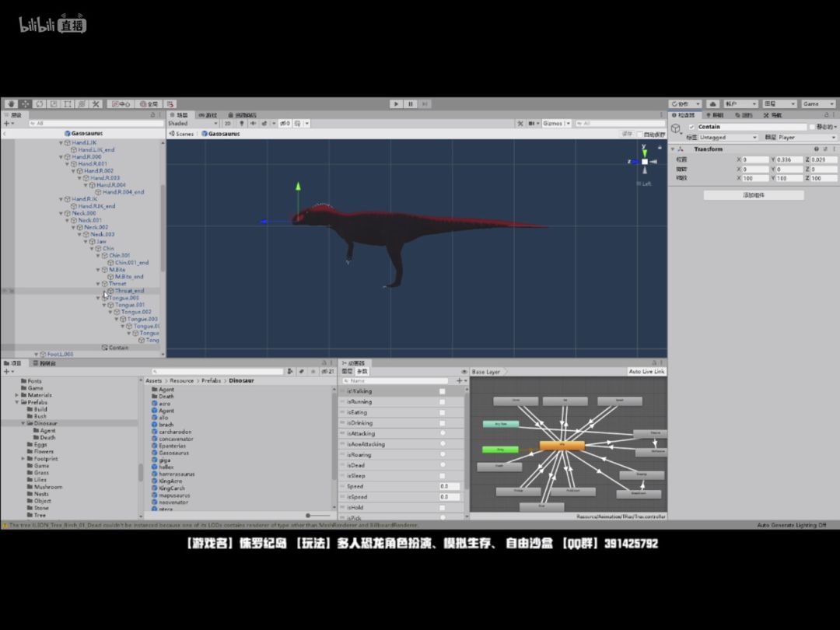Click the Speed parameter value field
The image size is (840, 630).
click(450, 486)
